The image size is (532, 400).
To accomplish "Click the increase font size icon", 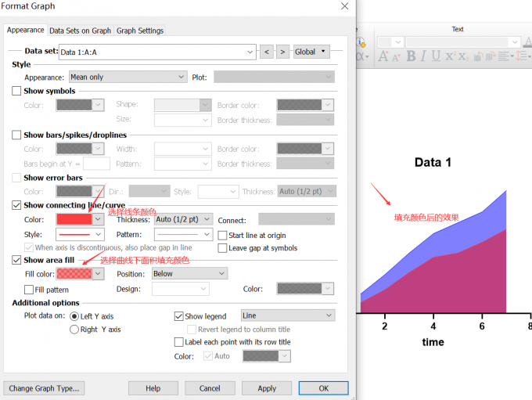I will [x=383, y=56].
